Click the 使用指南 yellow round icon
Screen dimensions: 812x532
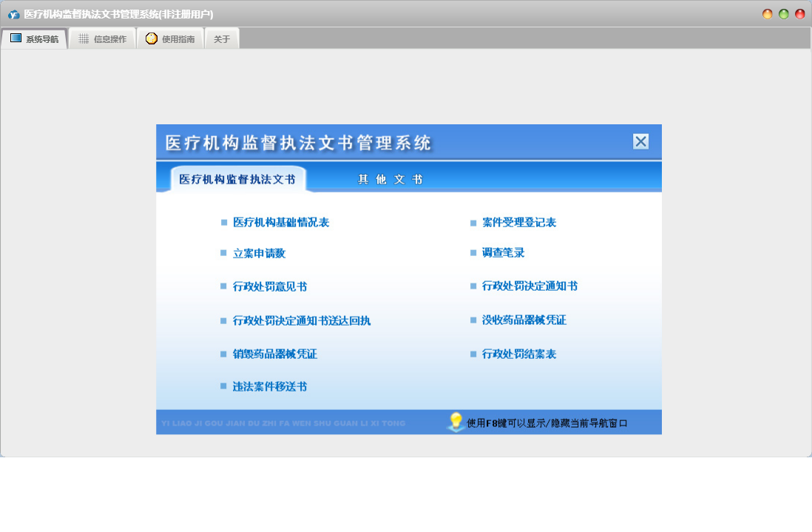click(151, 38)
